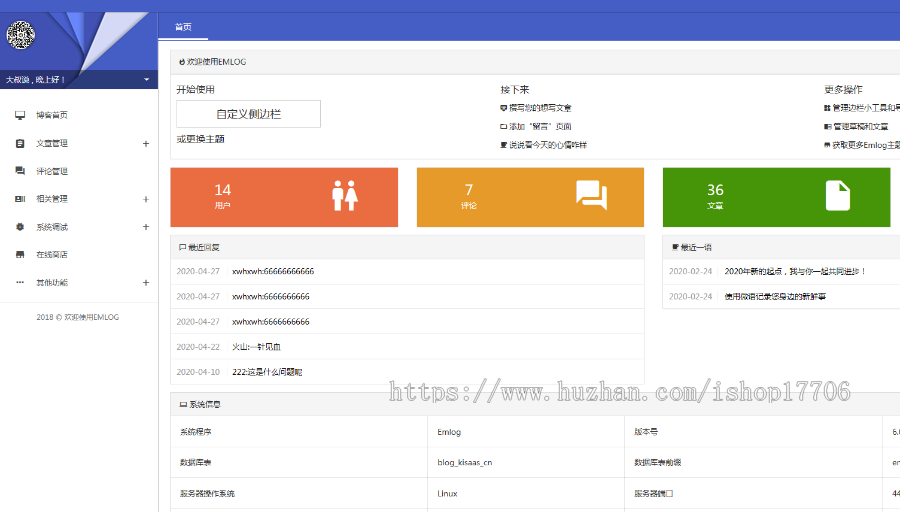Screen dimensions: 900x512
Task: Click the date 2020-04-10 in recent replies
Action: (198, 372)
